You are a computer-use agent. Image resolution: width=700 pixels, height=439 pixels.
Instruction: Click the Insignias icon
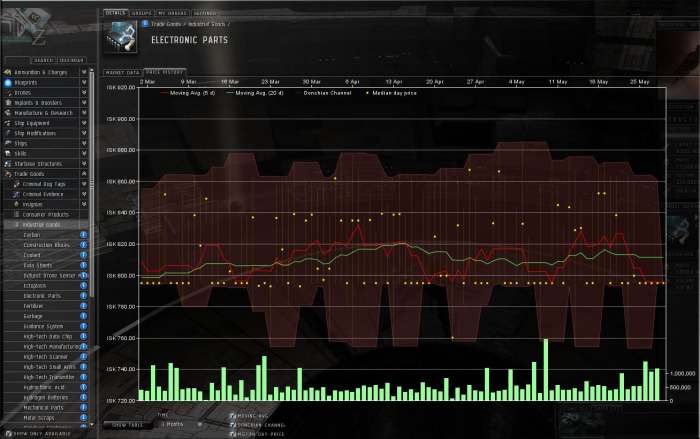[x=17, y=205]
